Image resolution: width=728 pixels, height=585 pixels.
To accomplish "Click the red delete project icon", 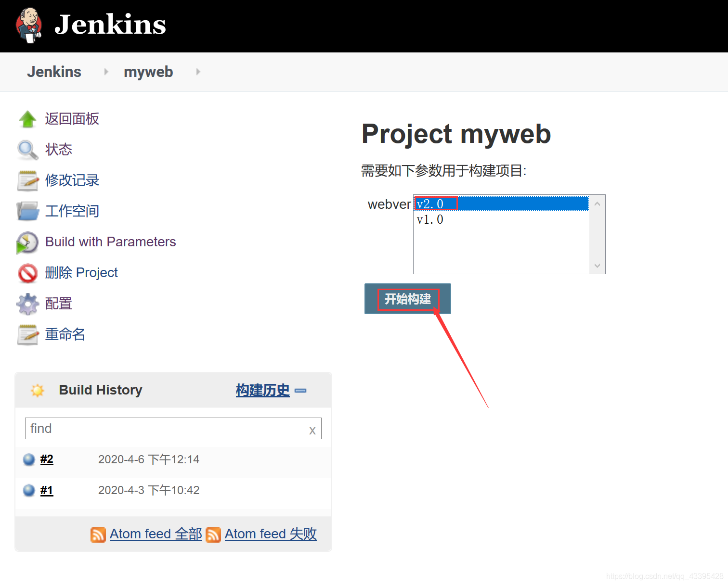I will (x=27, y=273).
